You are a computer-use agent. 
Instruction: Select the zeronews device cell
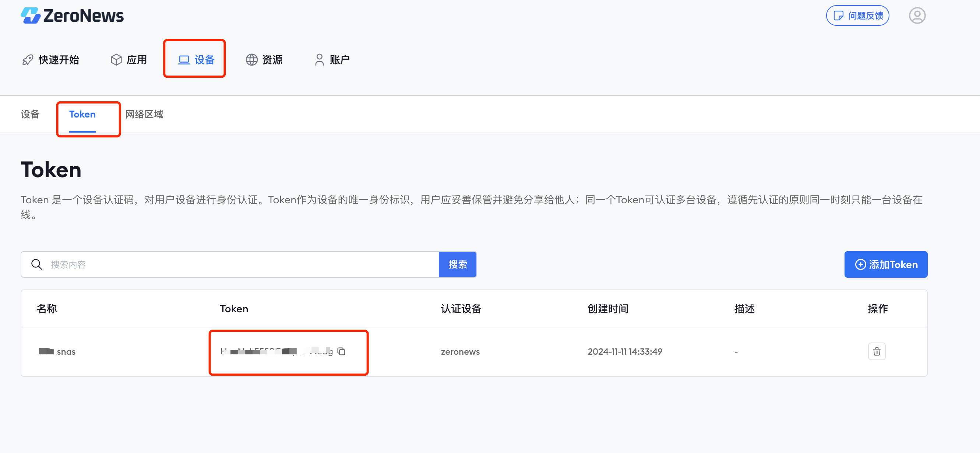(460, 352)
